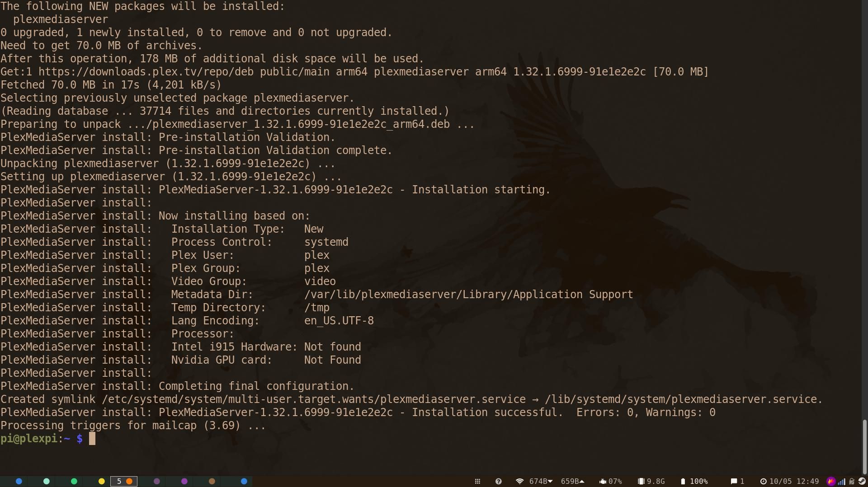Image resolution: width=868 pixels, height=487 pixels.
Task: Open the application launcher grid icon
Action: 477,481
